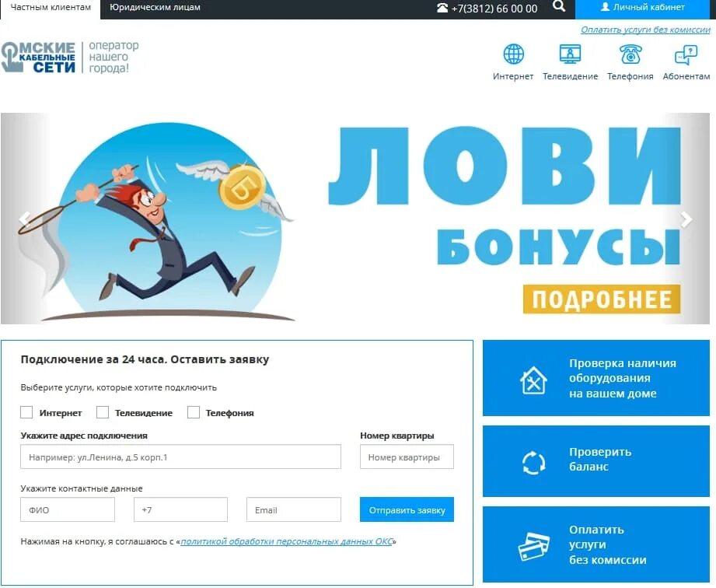Tick the Телефония service checkbox
Image resolution: width=716 pixels, height=588 pixels.
click(193, 412)
